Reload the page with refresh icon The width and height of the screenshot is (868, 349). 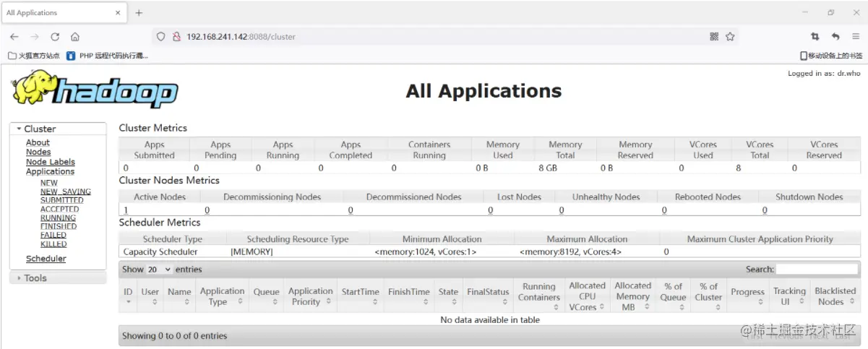[x=55, y=37]
